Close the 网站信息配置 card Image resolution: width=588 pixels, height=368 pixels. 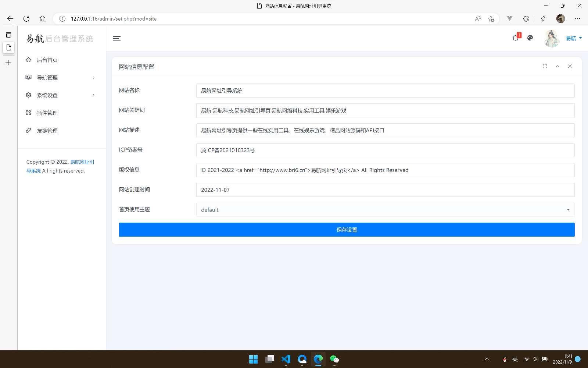click(570, 66)
